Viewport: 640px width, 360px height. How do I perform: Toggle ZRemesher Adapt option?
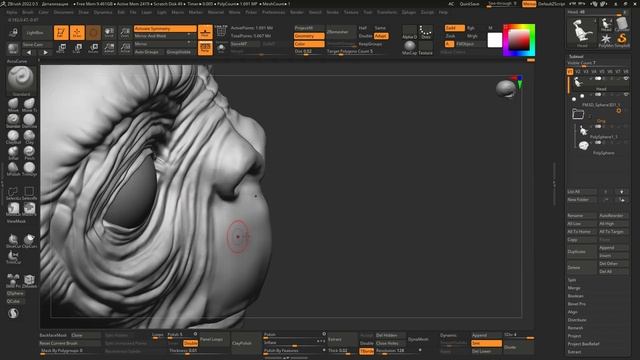380,36
